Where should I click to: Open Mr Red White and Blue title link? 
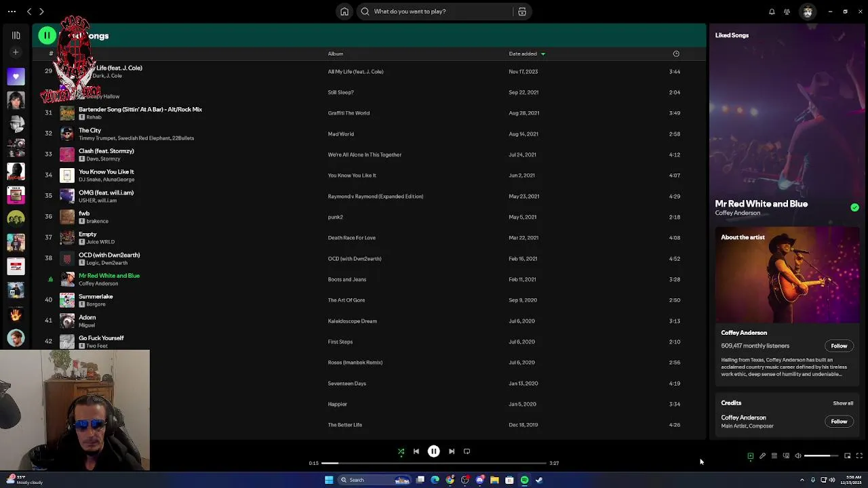(761, 203)
